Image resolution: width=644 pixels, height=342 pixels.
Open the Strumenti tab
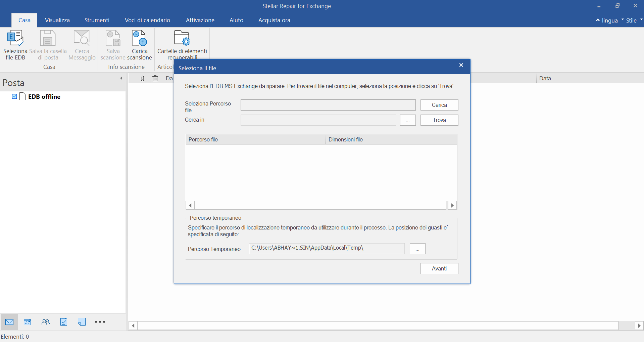97,20
